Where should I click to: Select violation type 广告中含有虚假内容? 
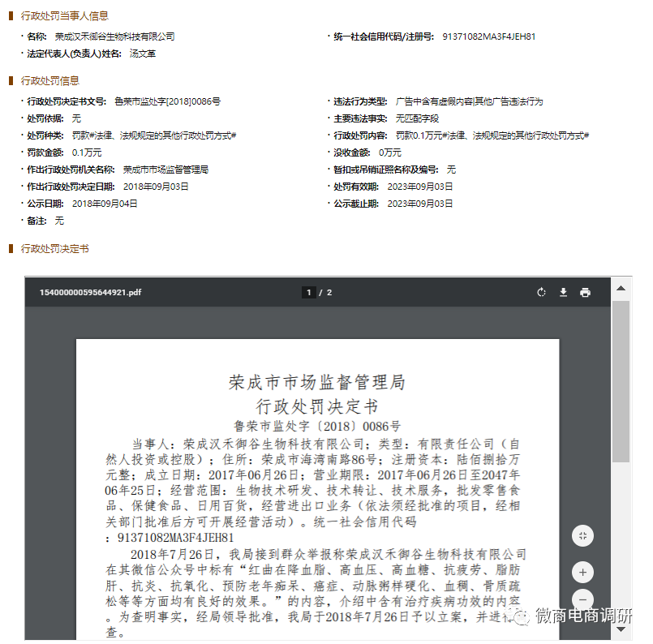click(x=433, y=101)
